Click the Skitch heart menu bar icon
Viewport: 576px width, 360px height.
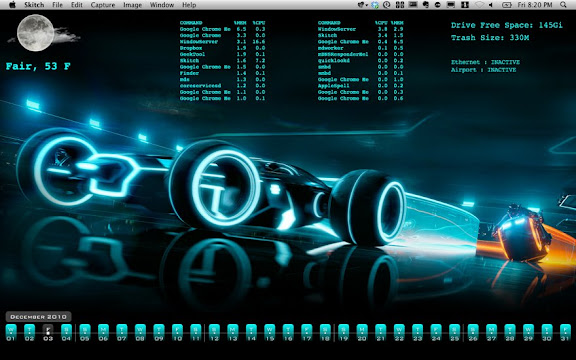click(361, 5)
